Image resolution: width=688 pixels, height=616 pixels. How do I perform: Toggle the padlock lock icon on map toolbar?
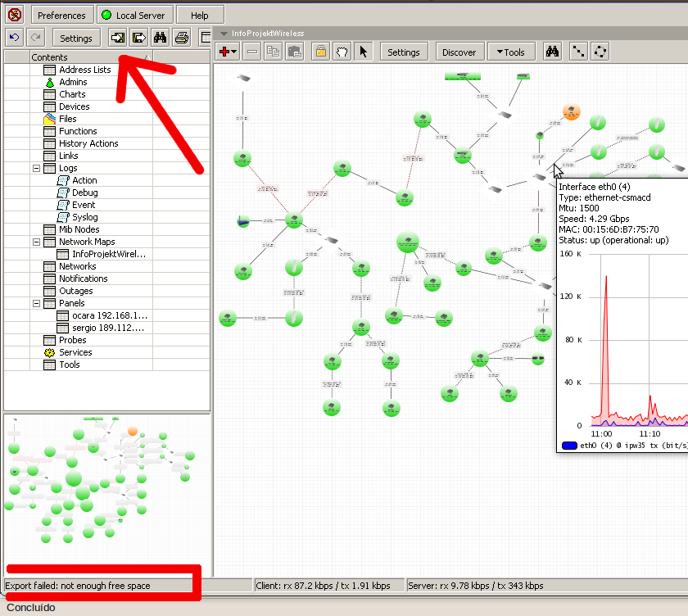pos(321,52)
